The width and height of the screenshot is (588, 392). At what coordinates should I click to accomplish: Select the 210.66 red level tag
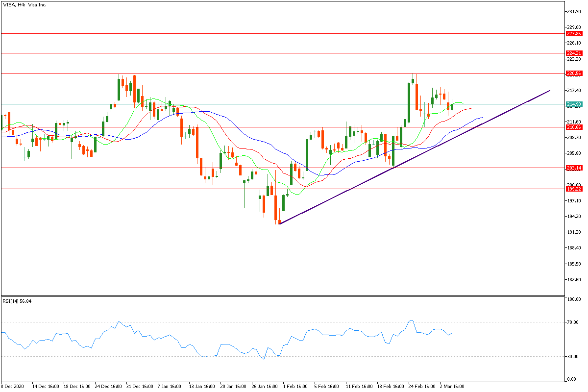pyautogui.click(x=573, y=127)
